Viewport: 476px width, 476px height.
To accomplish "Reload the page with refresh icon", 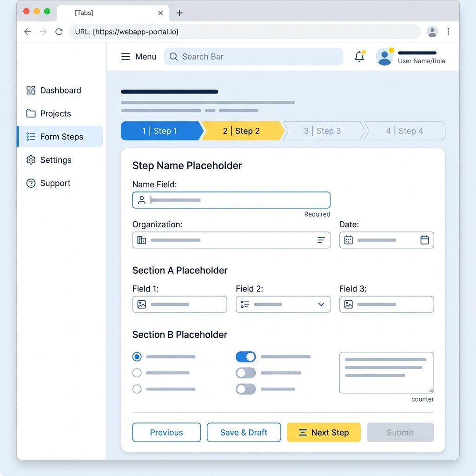I will 59,32.
